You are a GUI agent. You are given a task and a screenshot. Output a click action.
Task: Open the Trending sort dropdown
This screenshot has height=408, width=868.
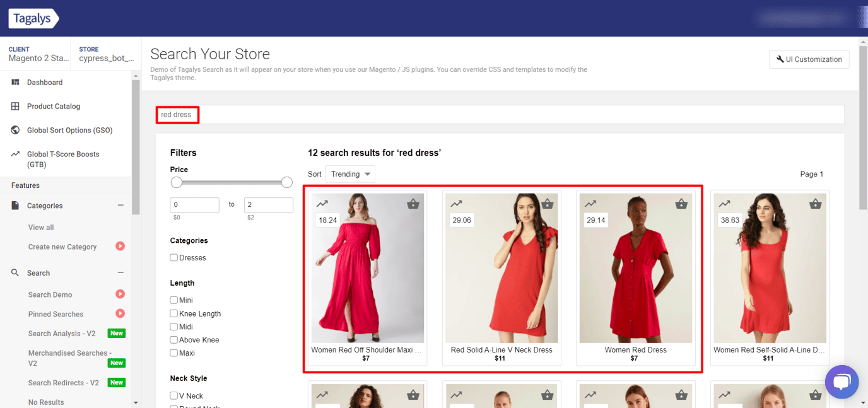[350, 174]
